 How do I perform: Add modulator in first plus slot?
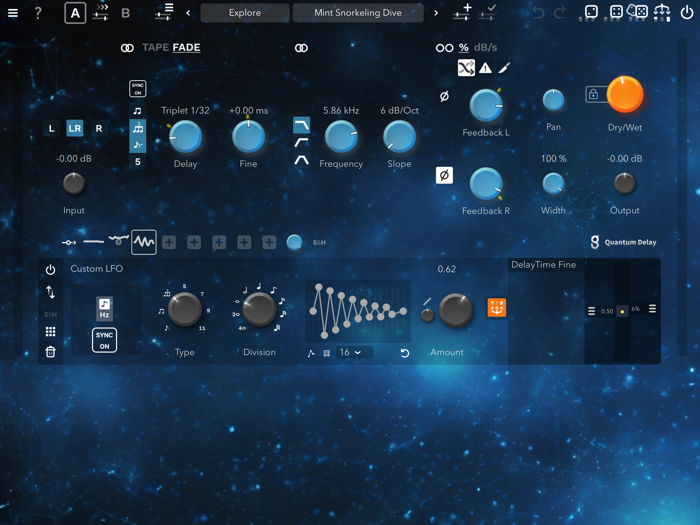tap(169, 242)
